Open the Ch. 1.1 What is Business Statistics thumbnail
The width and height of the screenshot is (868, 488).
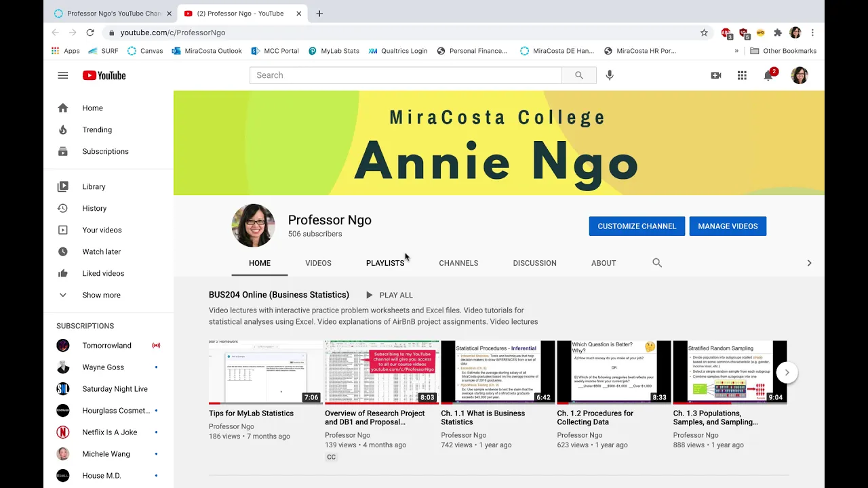498,372
